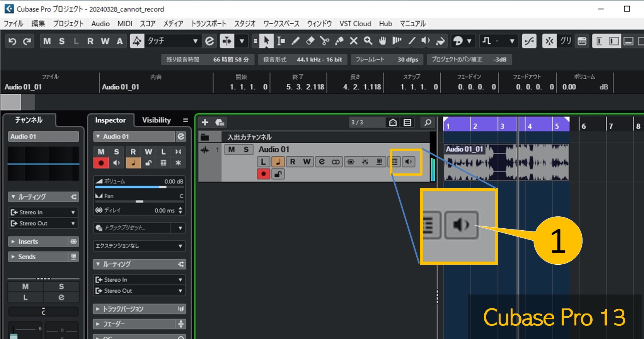Viewport: 644px width, 339px height.
Task: Toggle Mute on the Audio 01 track
Action: coord(232,149)
